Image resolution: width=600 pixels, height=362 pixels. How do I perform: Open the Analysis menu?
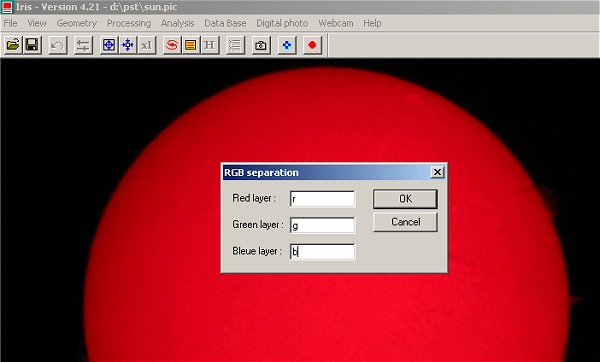click(178, 23)
